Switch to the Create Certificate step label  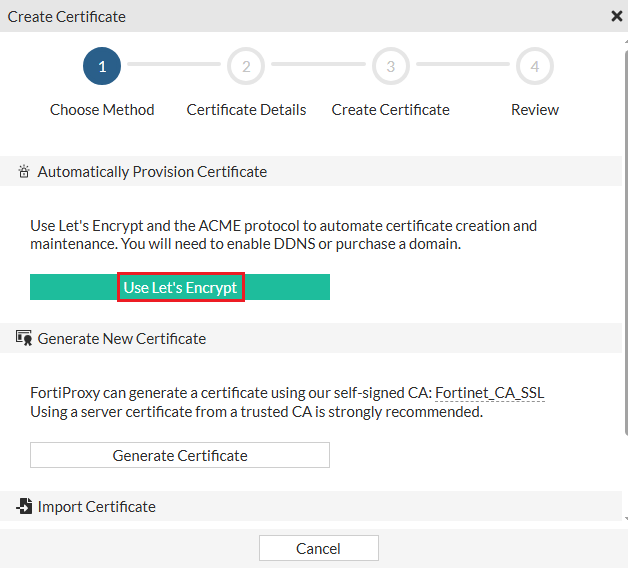pyautogui.click(x=390, y=110)
